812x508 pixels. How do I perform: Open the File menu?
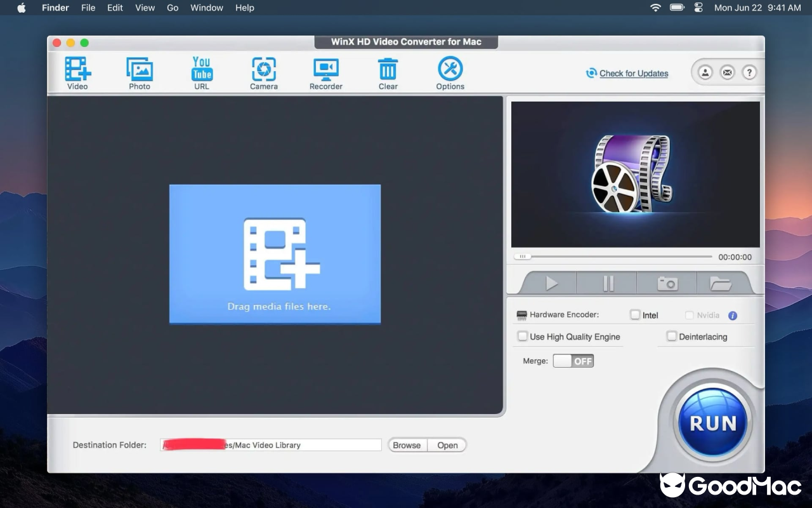pos(88,8)
